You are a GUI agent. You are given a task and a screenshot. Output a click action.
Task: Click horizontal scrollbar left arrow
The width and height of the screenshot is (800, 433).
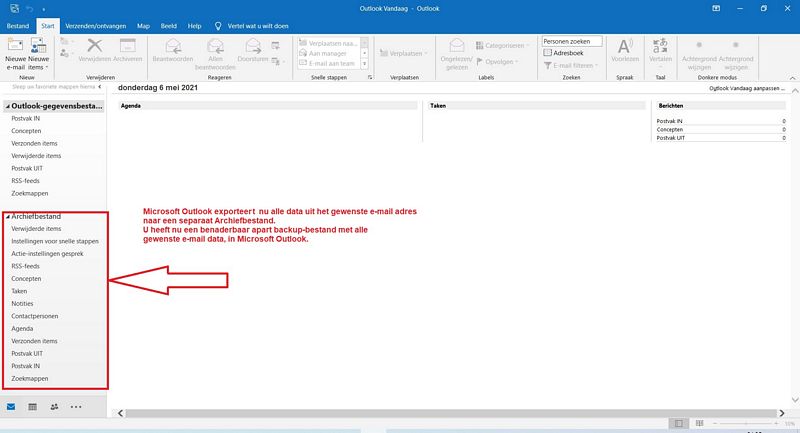[x=120, y=413]
